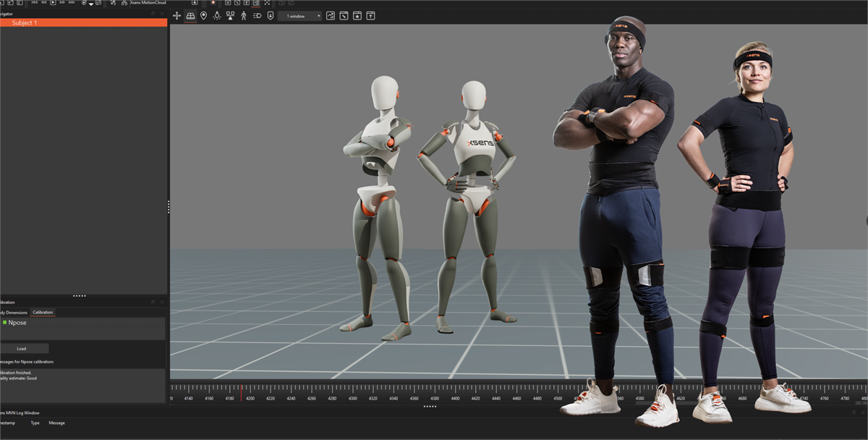
Task: Click the 'Quality estimate: Good' message
Action: click(18, 378)
